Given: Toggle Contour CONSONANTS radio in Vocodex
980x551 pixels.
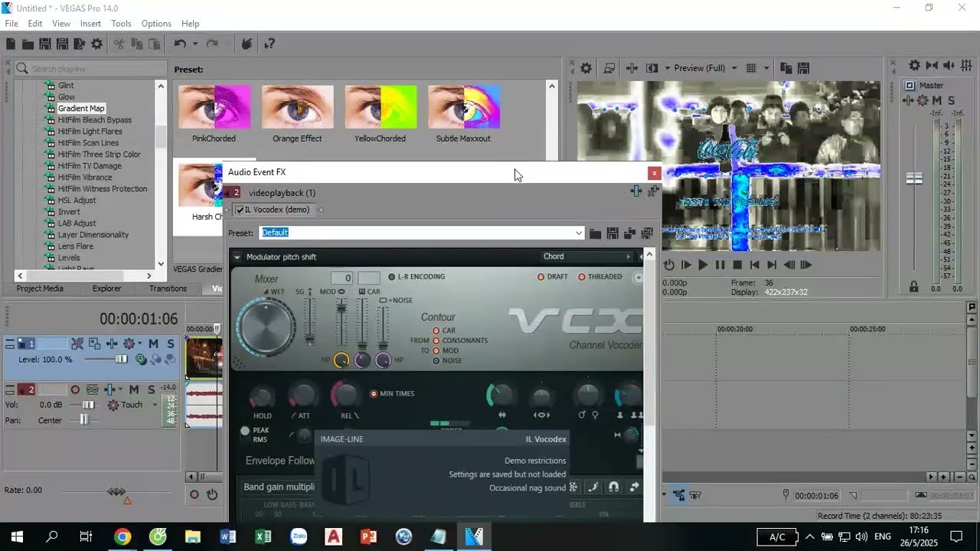Looking at the screenshot, I should coord(436,341).
